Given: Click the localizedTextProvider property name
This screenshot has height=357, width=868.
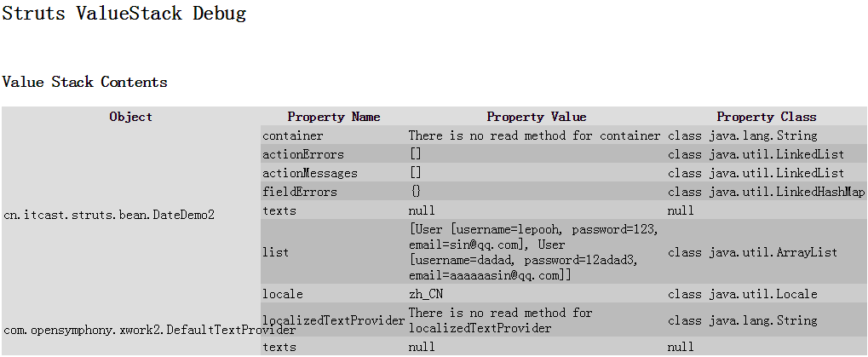Looking at the screenshot, I should click(334, 320).
